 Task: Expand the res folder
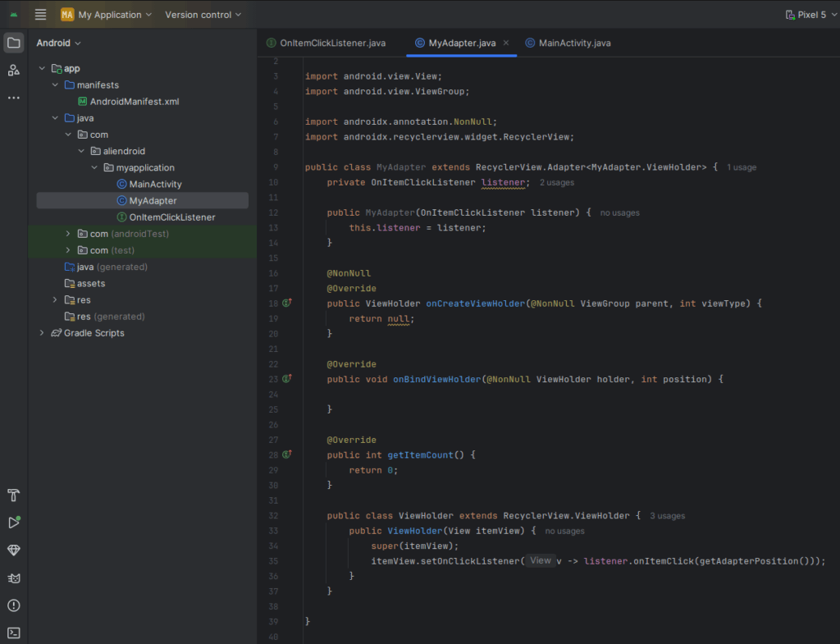55,299
